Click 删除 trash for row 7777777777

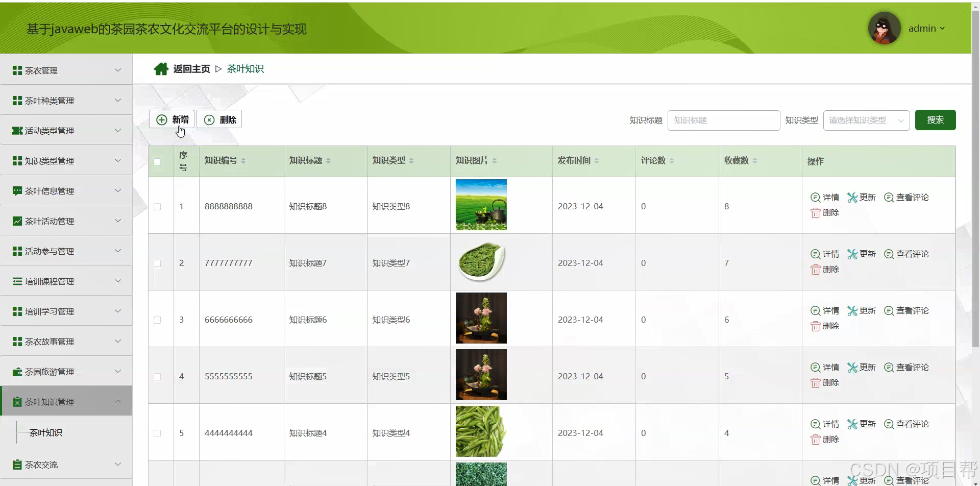click(825, 270)
